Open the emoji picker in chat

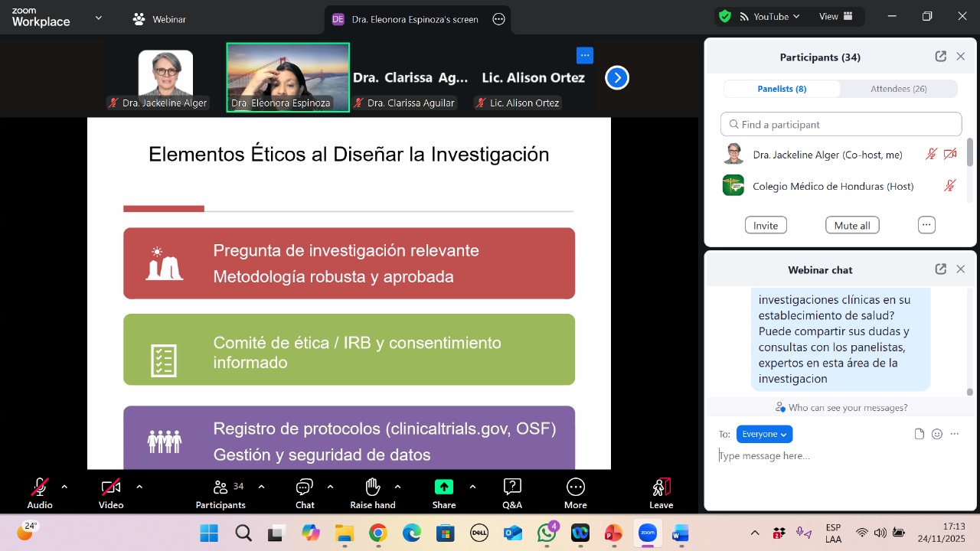click(x=937, y=434)
